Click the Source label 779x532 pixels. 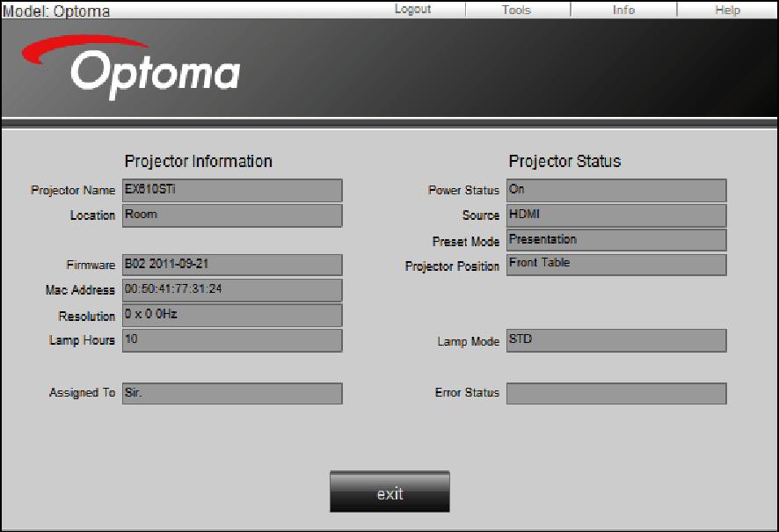tap(480, 215)
